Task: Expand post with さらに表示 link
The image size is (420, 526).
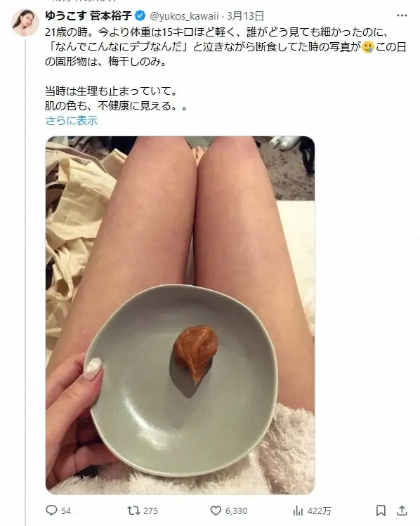Action: click(72, 120)
